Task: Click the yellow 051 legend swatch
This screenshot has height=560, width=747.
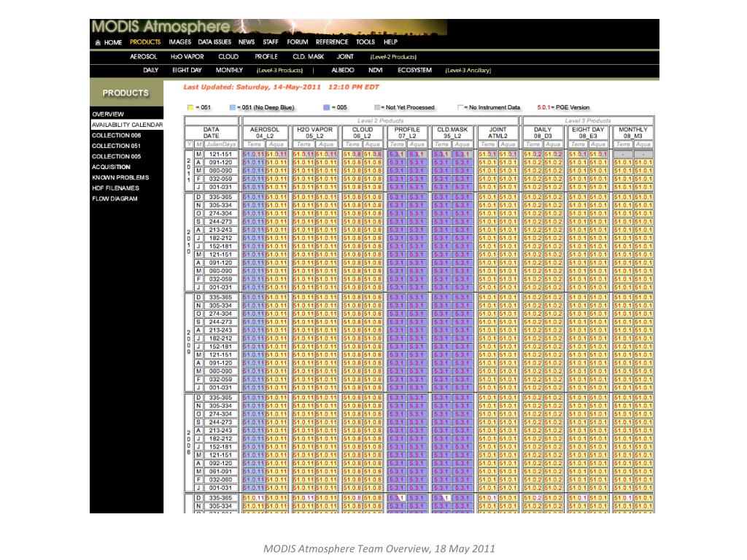Action: pyautogui.click(x=190, y=108)
